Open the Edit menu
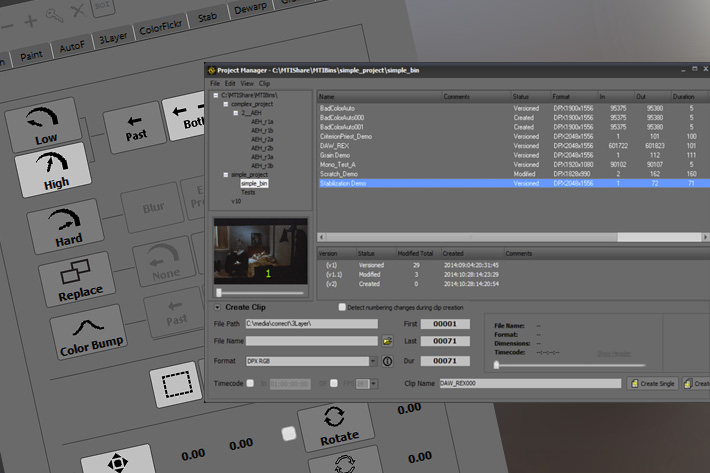Image resolution: width=710 pixels, height=473 pixels. point(230,83)
